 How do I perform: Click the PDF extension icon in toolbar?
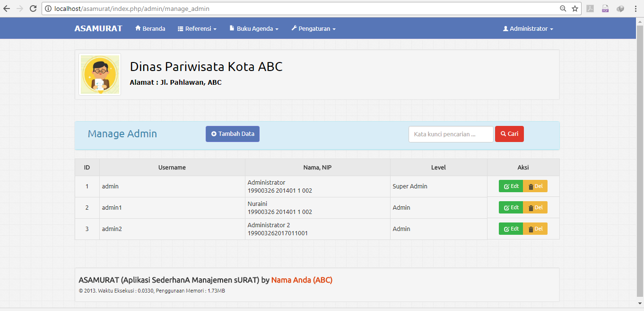pyautogui.click(x=605, y=9)
